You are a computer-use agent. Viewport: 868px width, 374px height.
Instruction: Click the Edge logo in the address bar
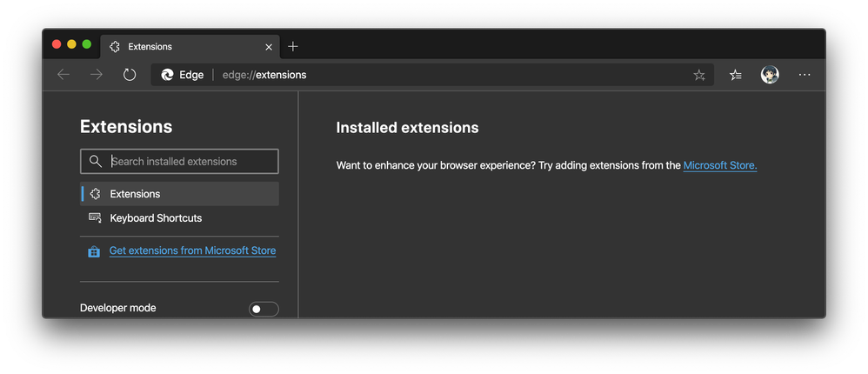(x=167, y=75)
